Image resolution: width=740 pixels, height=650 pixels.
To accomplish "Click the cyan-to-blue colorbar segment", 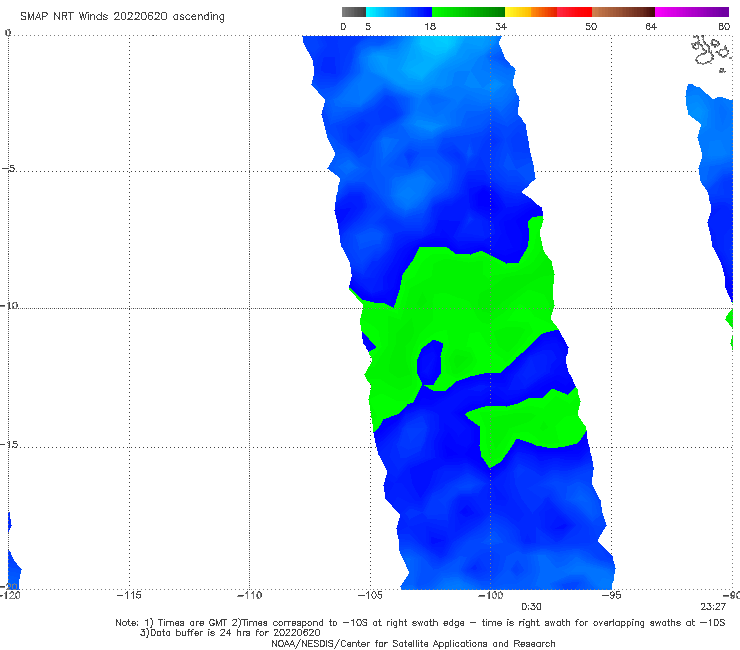I will click(399, 12).
